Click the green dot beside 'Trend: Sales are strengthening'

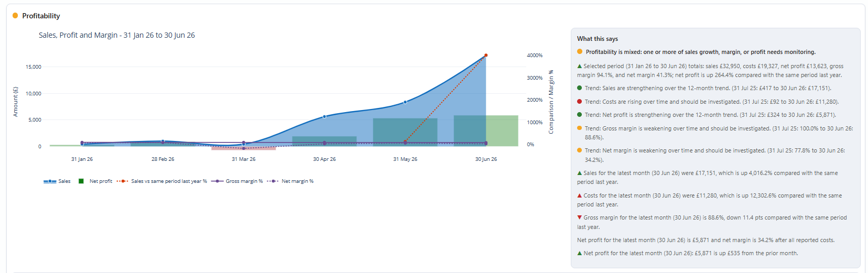point(580,88)
